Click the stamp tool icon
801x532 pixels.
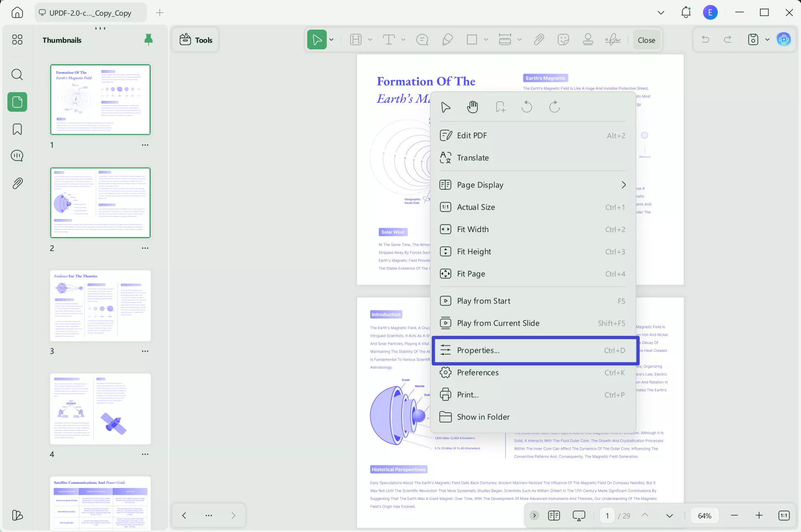pyautogui.click(x=588, y=40)
